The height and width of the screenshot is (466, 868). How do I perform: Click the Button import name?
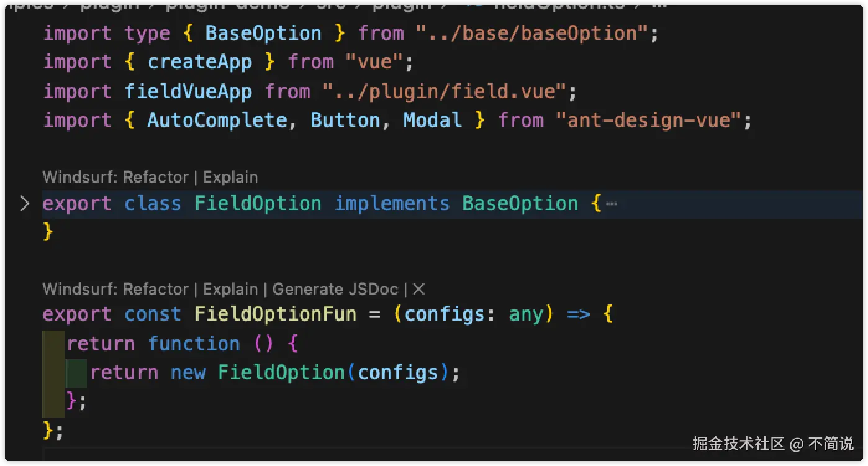[345, 120]
